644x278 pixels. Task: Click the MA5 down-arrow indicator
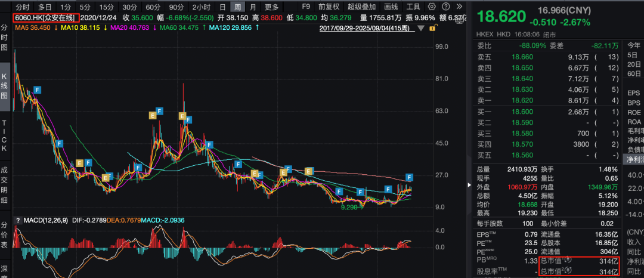point(55,27)
